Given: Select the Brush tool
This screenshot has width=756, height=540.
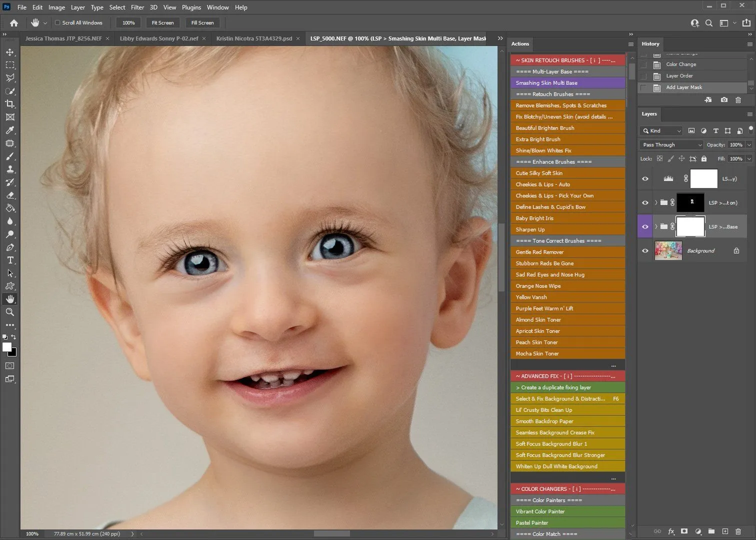Looking at the screenshot, I should coord(10,156).
